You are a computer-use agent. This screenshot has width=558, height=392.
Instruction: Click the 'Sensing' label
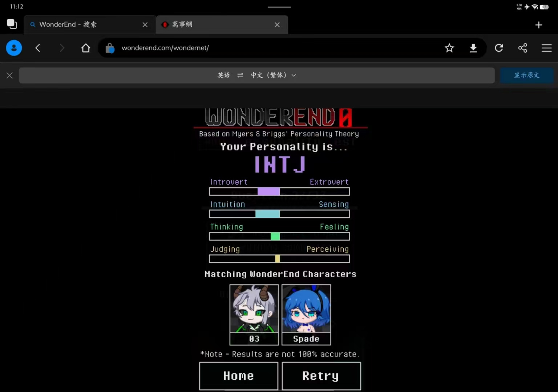334,205
